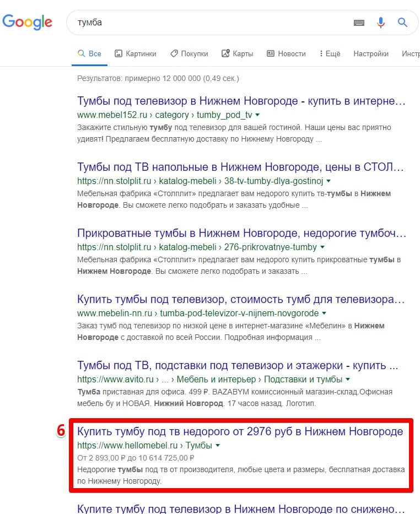Switch to the Покупки shopping tab
The height and width of the screenshot is (514, 420).
189,53
